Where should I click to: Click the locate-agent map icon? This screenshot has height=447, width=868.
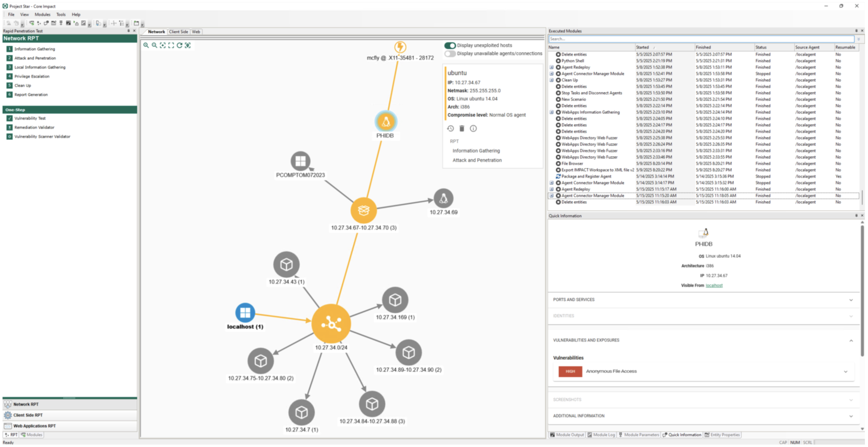(188, 45)
